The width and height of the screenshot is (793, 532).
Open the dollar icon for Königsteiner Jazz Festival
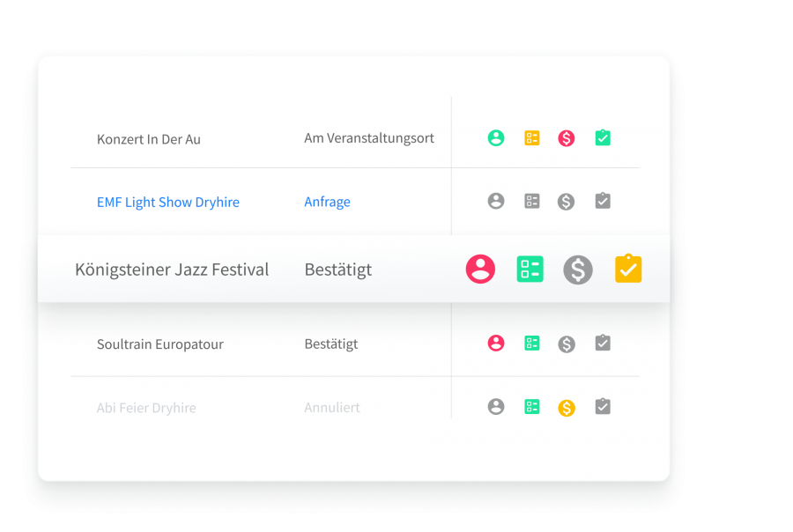tap(578, 269)
